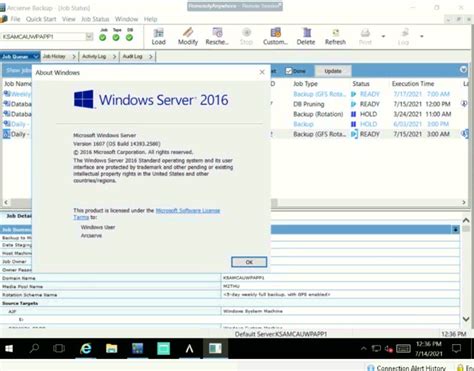Open the Action Center notification icon
This screenshot has height=371, width=474.
tap(456, 349)
